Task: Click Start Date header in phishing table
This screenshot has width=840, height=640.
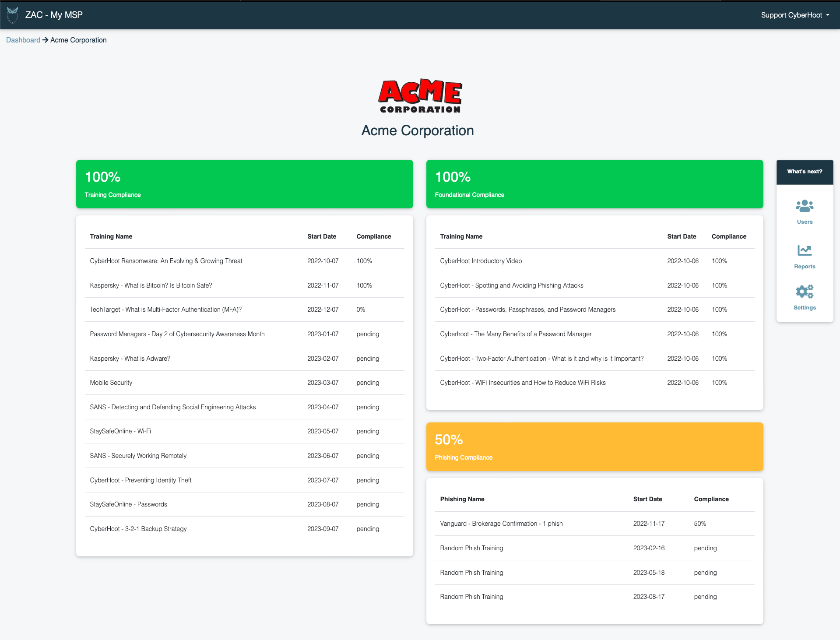Action: point(647,499)
